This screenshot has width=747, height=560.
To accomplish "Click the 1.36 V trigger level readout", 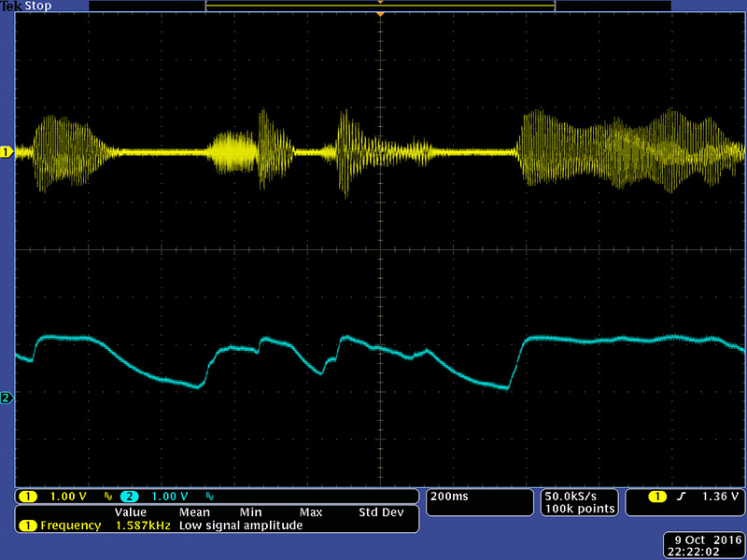I will (720, 497).
